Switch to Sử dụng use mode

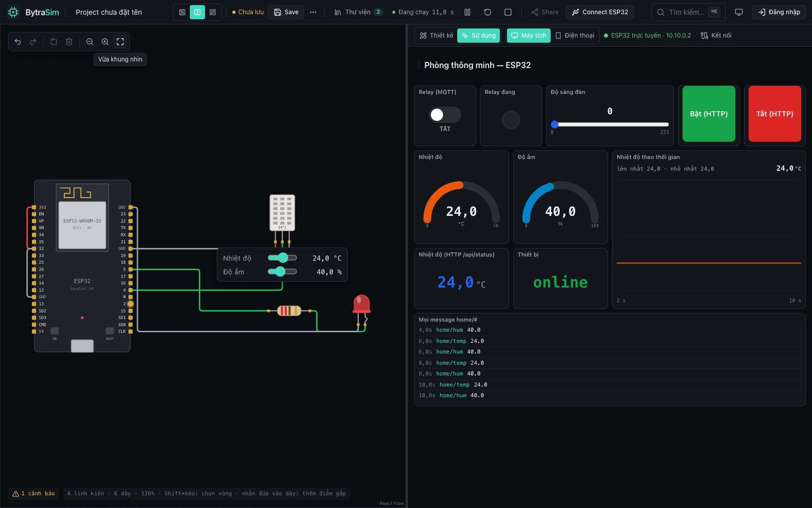[479, 36]
